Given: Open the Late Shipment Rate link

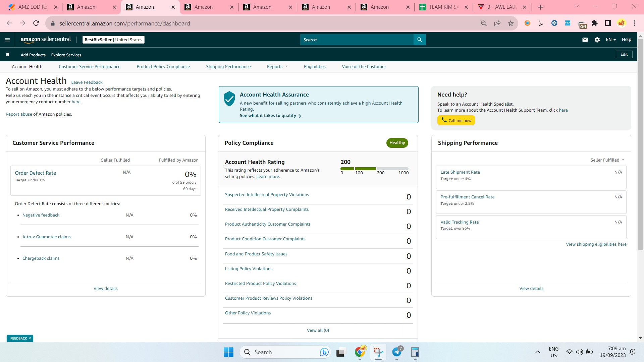Looking at the screenshot, I should click(460, 172).
